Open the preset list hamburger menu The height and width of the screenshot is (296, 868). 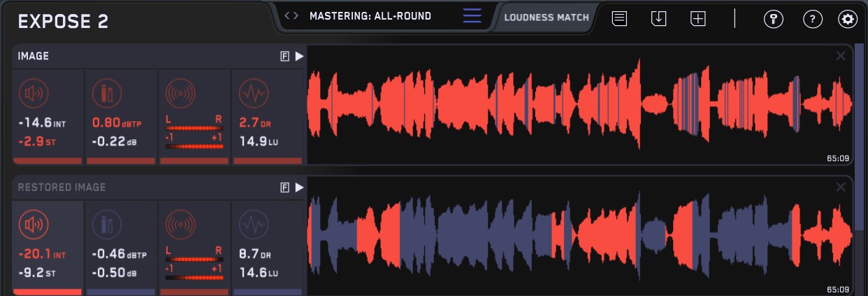472,16
